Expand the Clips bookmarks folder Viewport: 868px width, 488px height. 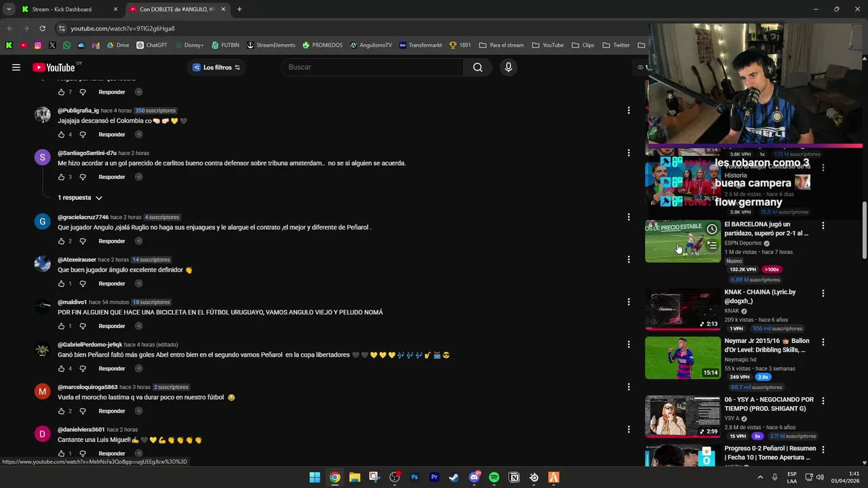click(583, 45)
